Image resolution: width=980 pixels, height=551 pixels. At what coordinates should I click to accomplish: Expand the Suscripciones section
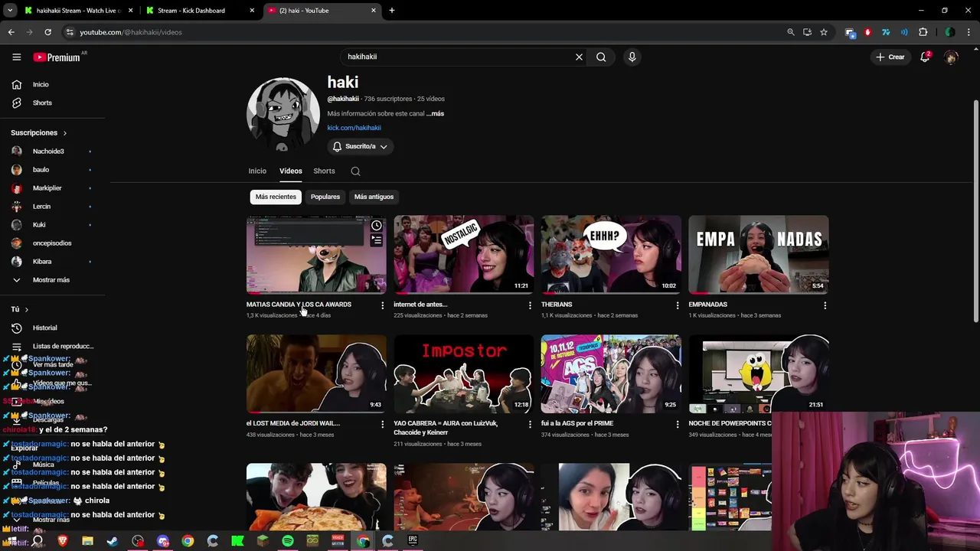(x=39, y=132)
